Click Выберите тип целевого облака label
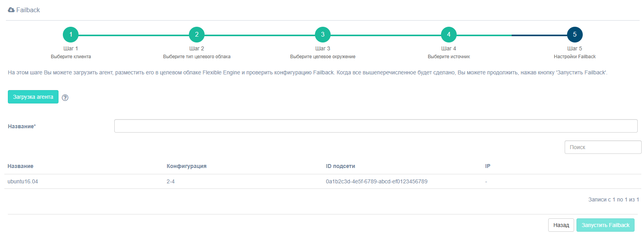This screenshot has height=240, width=644. click(x=197, y=57)
